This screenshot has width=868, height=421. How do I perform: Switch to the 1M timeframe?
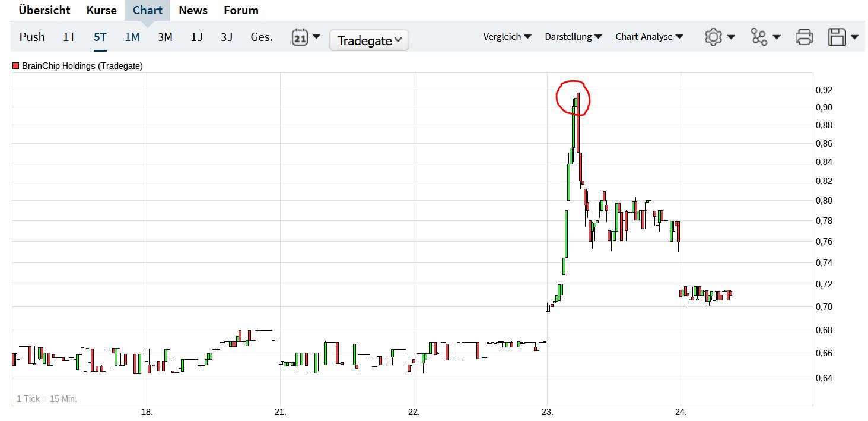coord(132,36)
